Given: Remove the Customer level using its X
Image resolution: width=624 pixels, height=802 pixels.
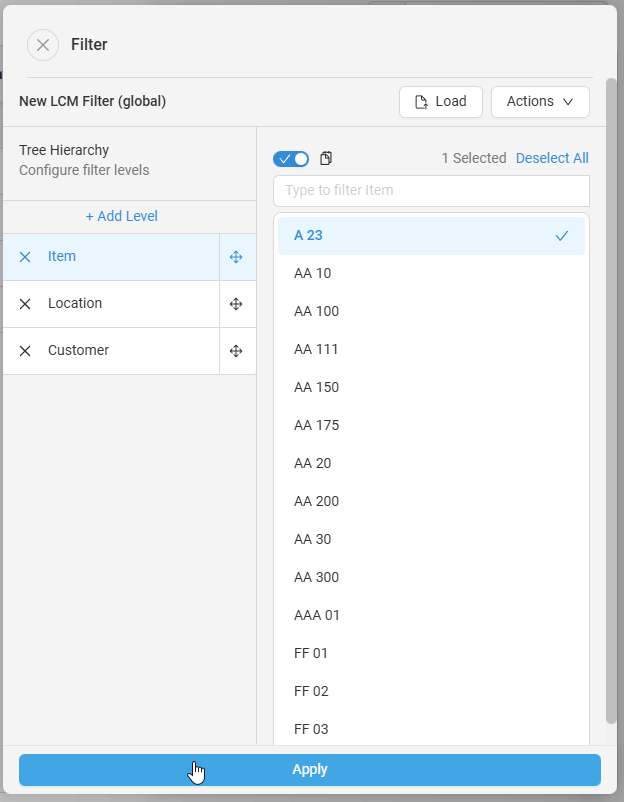Looking at the screenshot, I should tap(25, 351).
